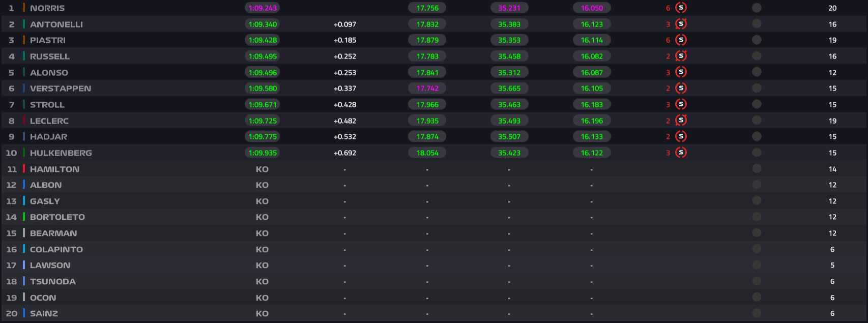Click the KO status for Bortoleto
Image resolution: width=868 pixels, height=323 pixels.
click(x=262, y=217)
